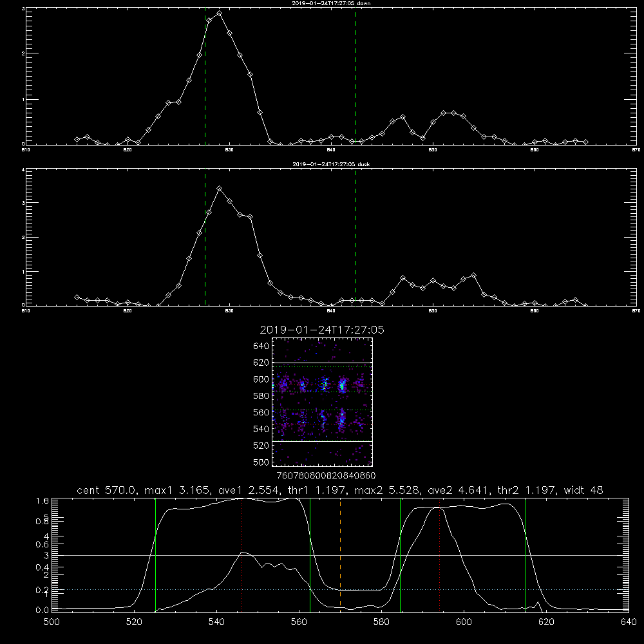Click the spectral image thumbnail

point(322,402)
